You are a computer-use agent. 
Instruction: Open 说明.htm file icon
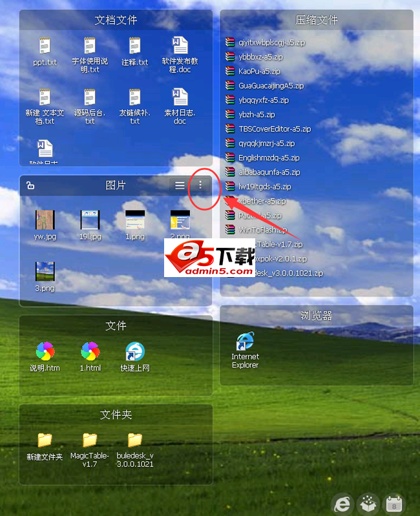click(x=45, y=351)
